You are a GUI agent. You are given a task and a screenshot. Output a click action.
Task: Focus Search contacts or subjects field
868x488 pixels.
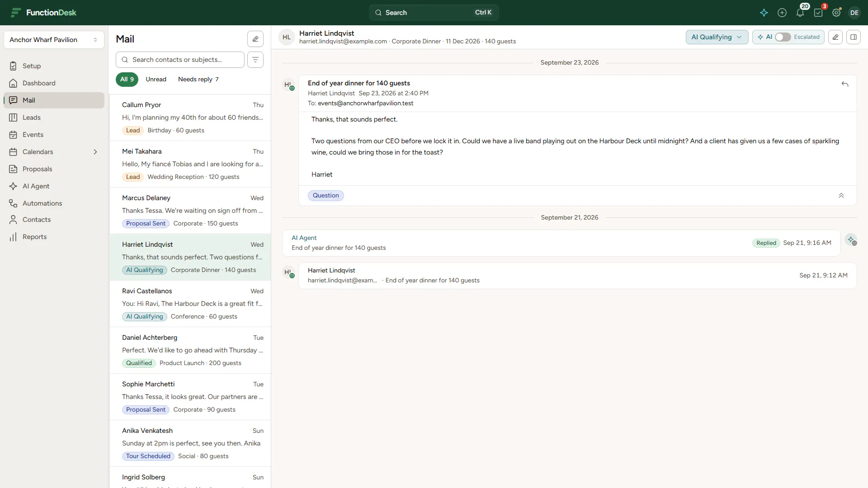(x=180, y=60)
